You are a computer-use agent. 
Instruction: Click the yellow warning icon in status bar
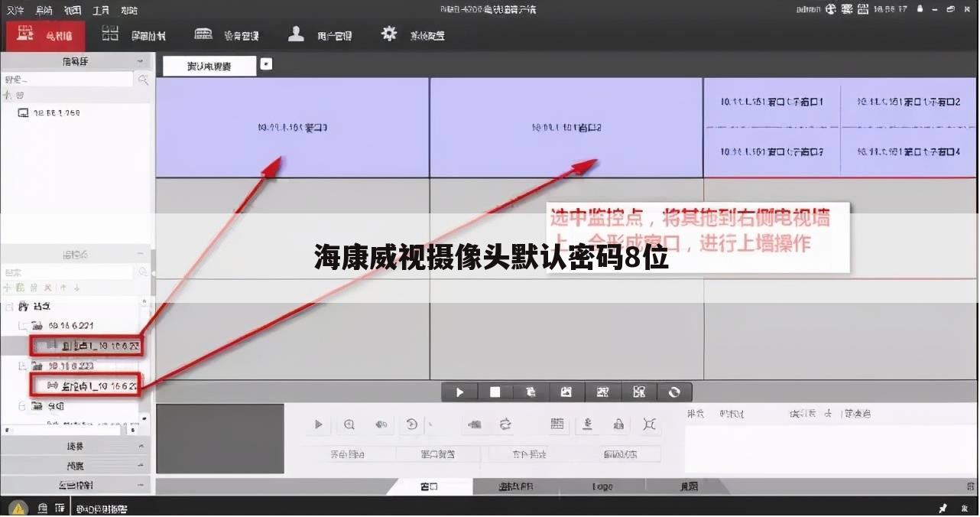(x=18, y=508)
